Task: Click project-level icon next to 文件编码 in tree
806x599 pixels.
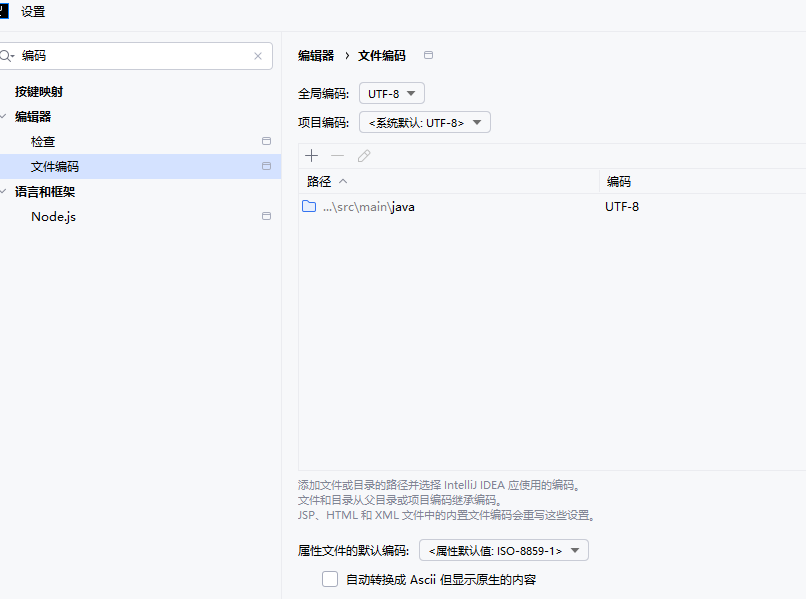Action: tap(266, 166)
